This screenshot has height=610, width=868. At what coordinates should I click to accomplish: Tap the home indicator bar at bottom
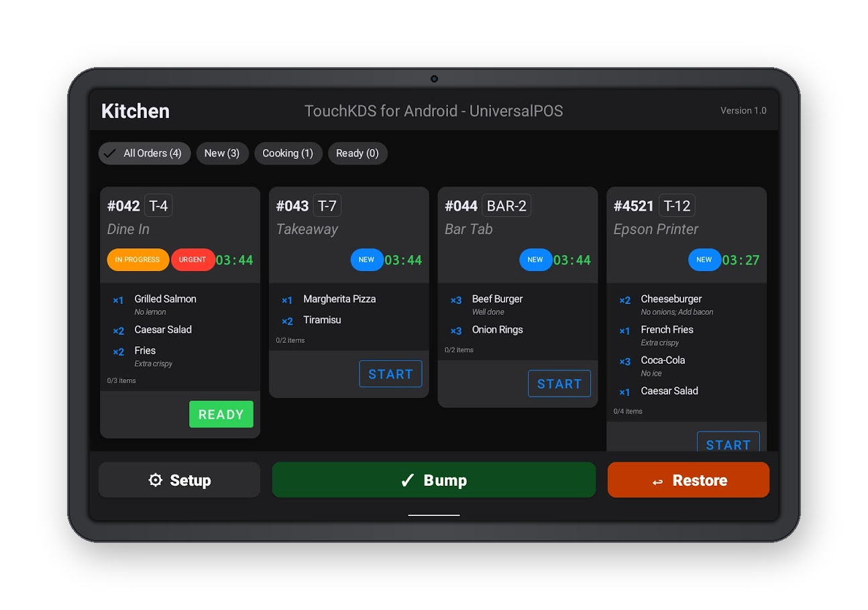click(434, 515)
